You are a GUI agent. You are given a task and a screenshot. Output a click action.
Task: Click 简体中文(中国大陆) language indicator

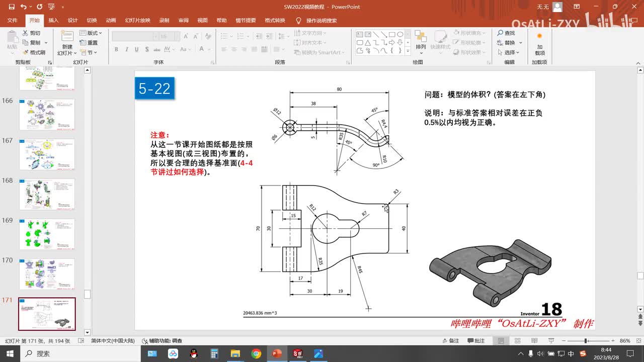coord(113,340)
